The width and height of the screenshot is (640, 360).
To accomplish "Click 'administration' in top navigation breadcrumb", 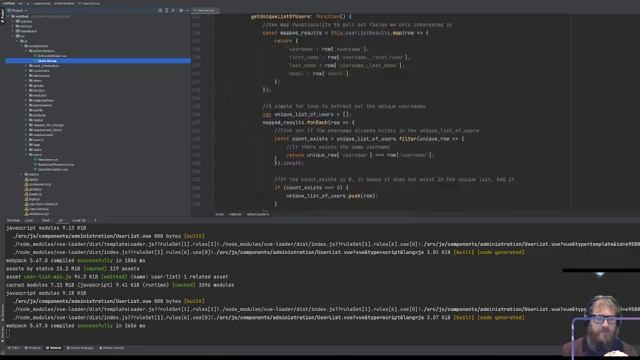I will 64,3.
